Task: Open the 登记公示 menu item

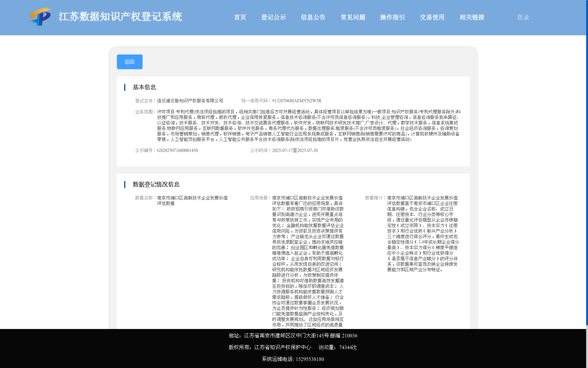Action: tap(273, 17)
